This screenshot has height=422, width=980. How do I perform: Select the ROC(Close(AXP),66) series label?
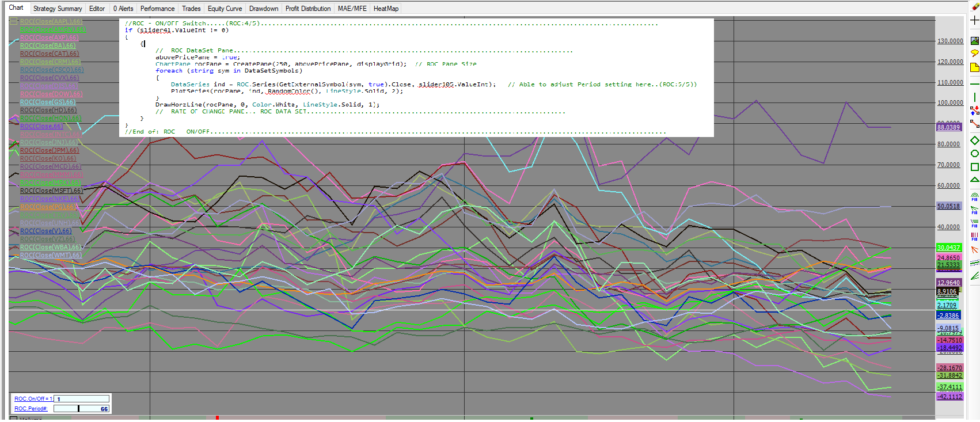click(x=50, y=37)
